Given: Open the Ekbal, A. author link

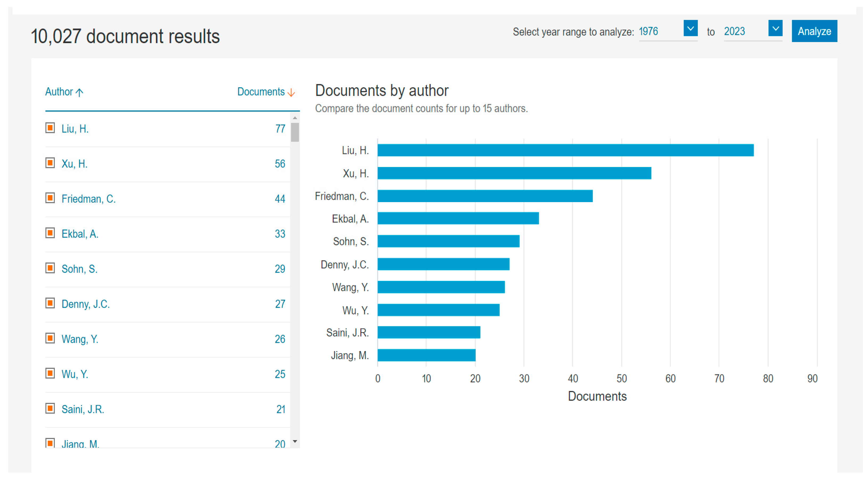Looking at the screenshot, I should (x=80, y=234).
